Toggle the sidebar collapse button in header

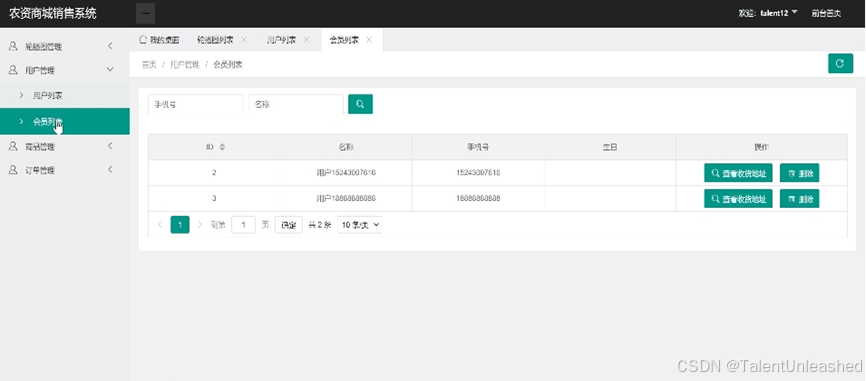click(145, 13)
